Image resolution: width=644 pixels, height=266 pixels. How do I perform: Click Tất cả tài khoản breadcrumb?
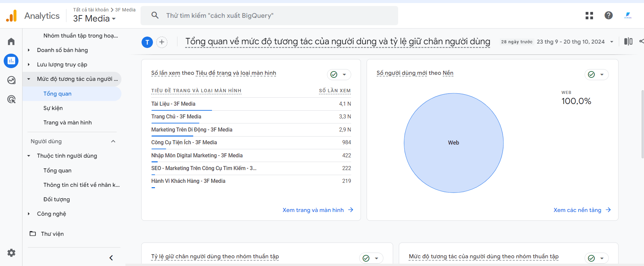point(91,10)
